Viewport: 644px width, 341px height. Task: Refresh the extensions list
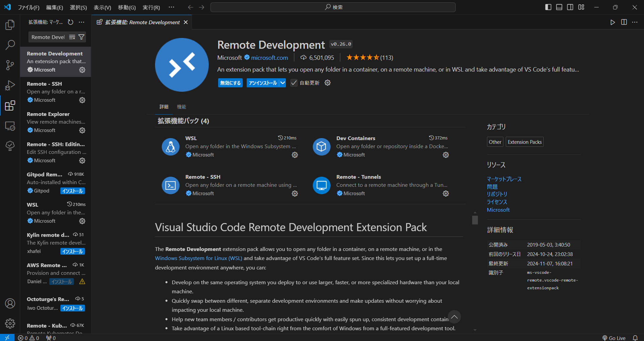tap(70, 22)
